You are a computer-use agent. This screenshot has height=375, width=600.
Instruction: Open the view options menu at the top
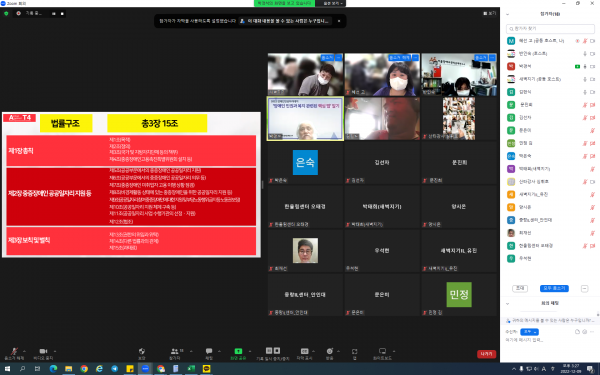point(334,3)
